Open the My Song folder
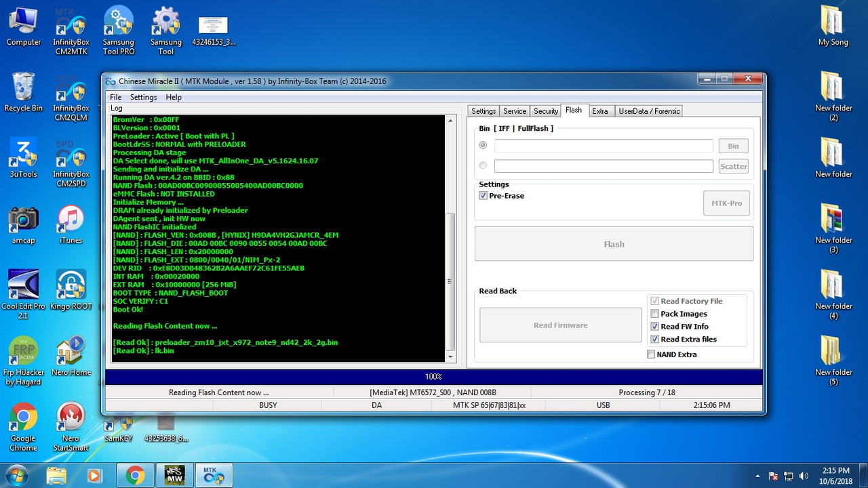Image resolution: width=868 pixels, height=488 pixels. 833,26
